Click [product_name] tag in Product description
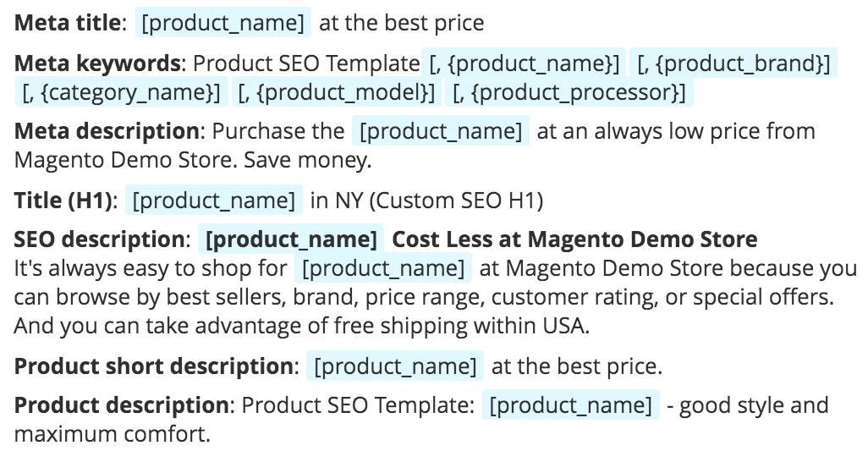 tap(571, 405)
